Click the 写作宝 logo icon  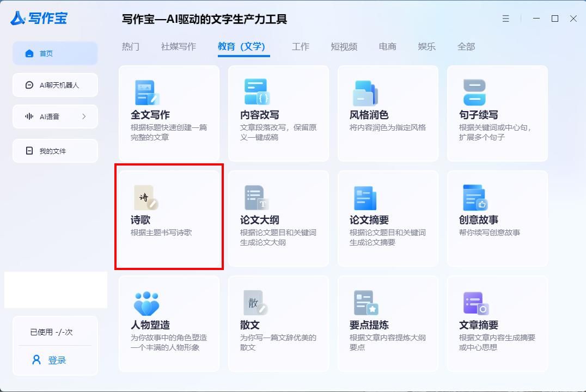coord(17,18)
